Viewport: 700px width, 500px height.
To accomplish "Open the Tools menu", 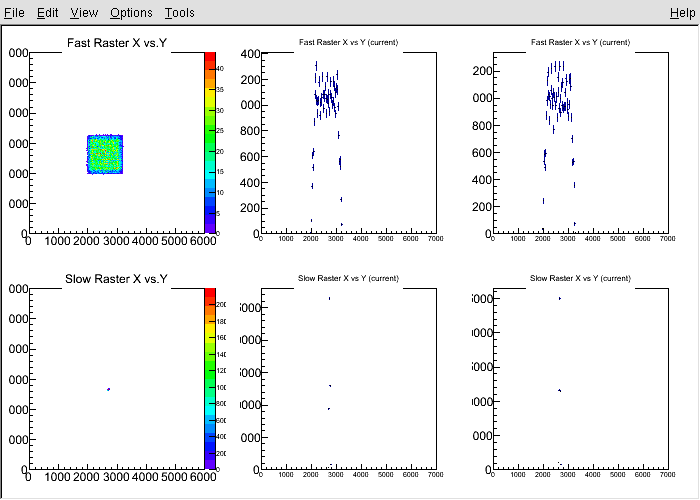I will 179,12.
